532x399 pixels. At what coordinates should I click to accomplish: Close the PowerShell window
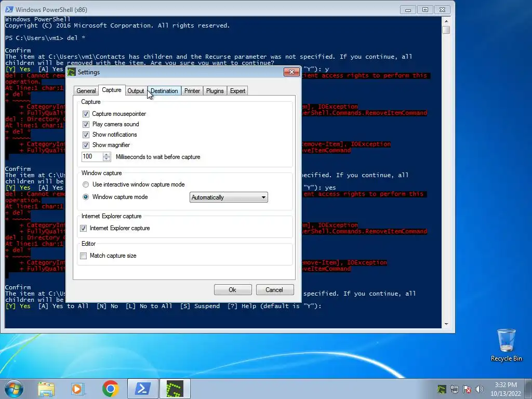point(442,10)
